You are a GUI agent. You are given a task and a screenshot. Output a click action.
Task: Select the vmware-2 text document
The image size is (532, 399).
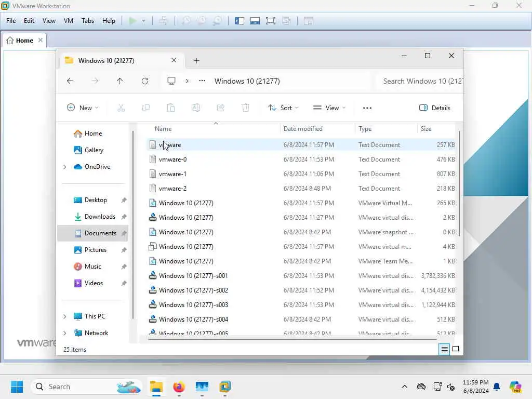[302, 189]
